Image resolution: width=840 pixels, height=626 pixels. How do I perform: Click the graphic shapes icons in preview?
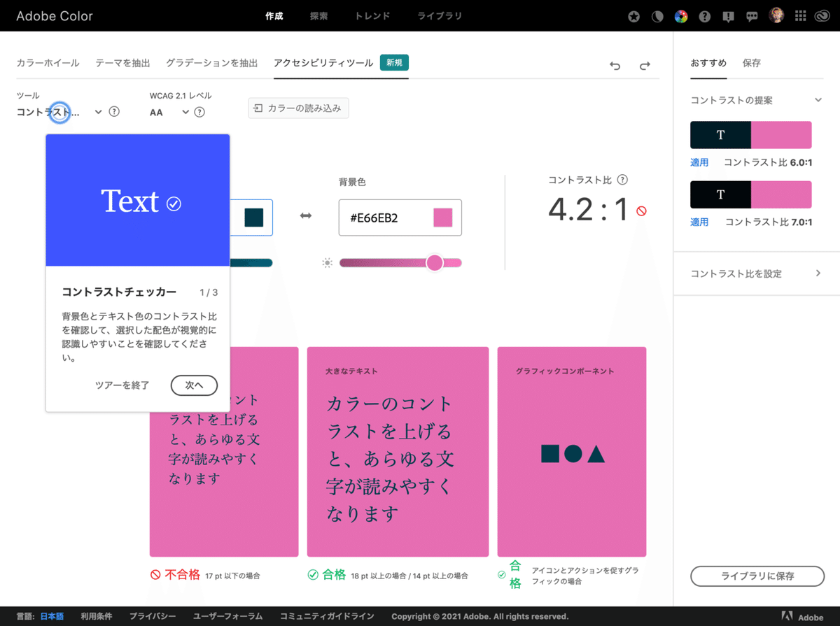point(573,454)
